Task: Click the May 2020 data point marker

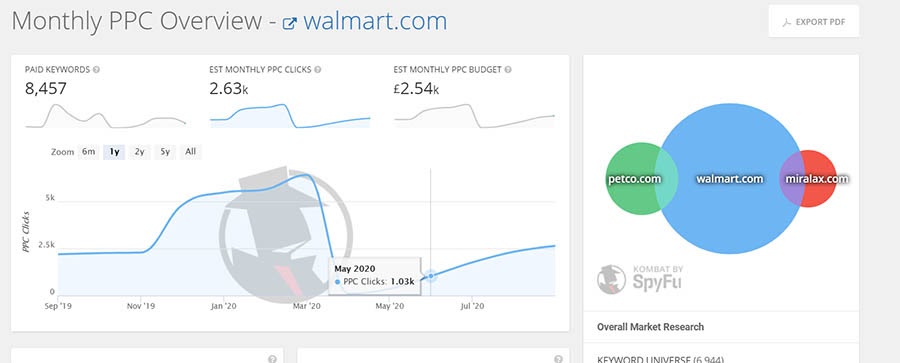Action: click(430, 276)
